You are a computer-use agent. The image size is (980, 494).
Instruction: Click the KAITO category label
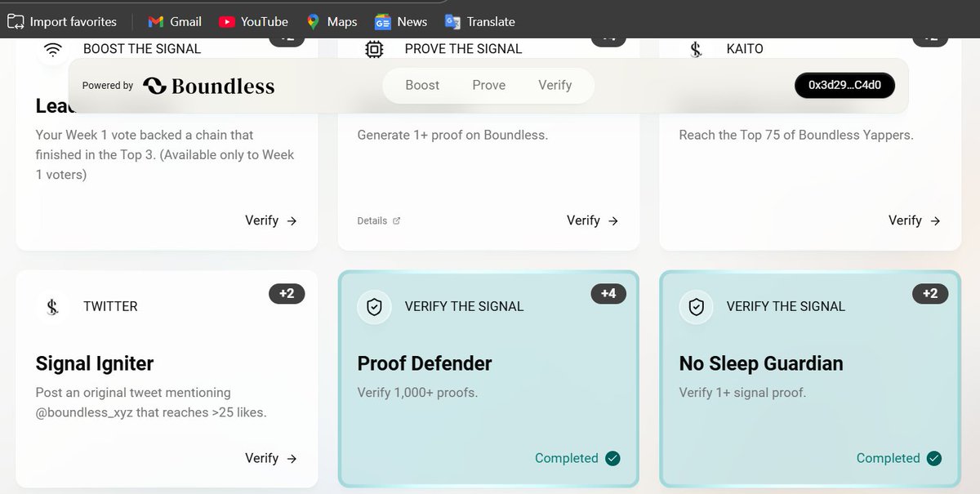(x=745, y=49)
